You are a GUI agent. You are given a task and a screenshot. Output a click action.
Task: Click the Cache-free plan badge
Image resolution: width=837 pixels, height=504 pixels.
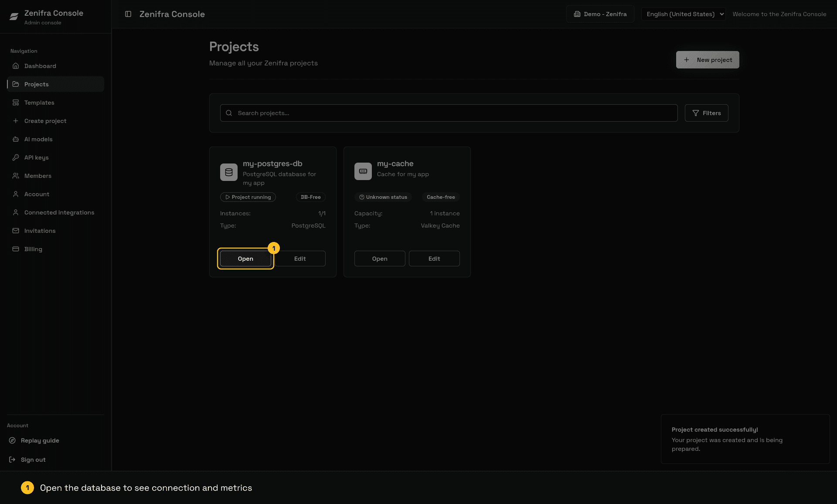point(441,197)
